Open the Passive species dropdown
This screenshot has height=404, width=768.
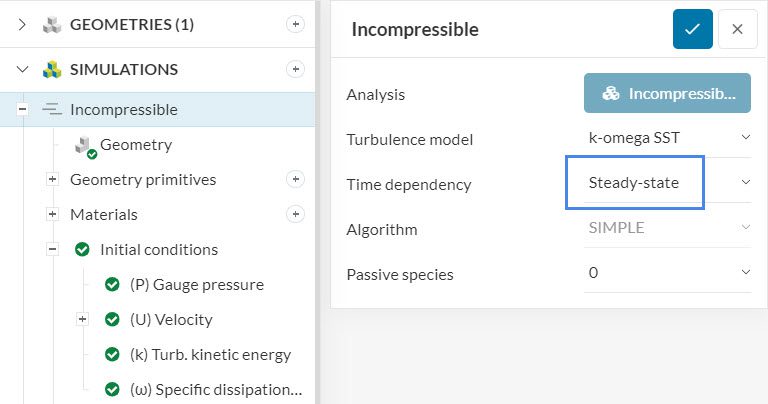click(667, 272)
